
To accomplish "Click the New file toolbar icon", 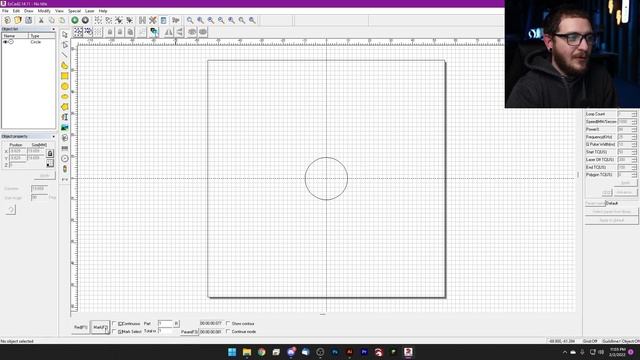I will [x=7, y=20].
